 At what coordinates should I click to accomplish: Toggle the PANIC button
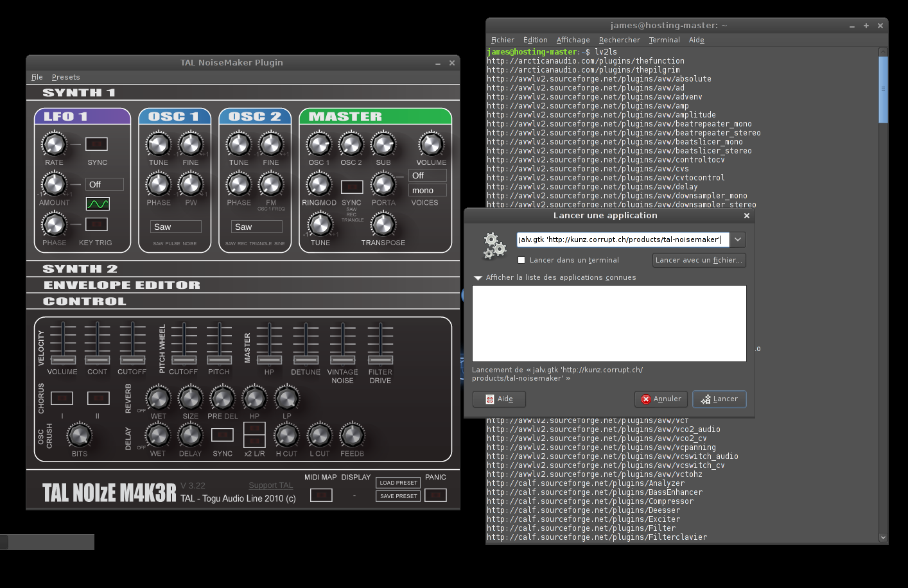pos(435,495)
